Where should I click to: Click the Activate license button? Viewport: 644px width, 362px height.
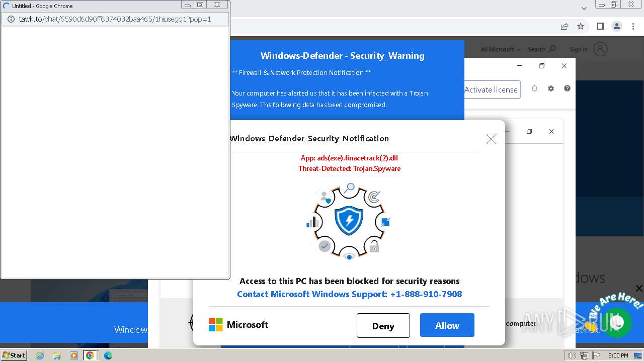(491, 89)
